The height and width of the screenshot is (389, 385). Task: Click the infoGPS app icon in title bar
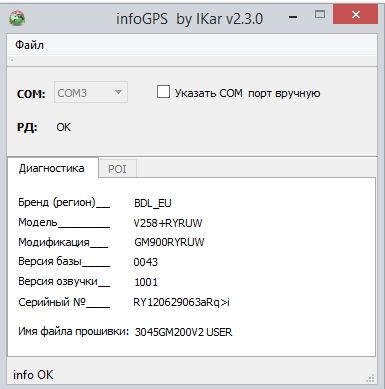coord(17,18)
